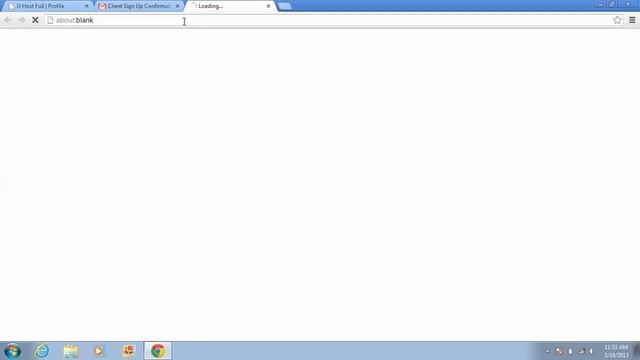Focus the about:blank address bar
640x360 pixels.
coord(333,20)
